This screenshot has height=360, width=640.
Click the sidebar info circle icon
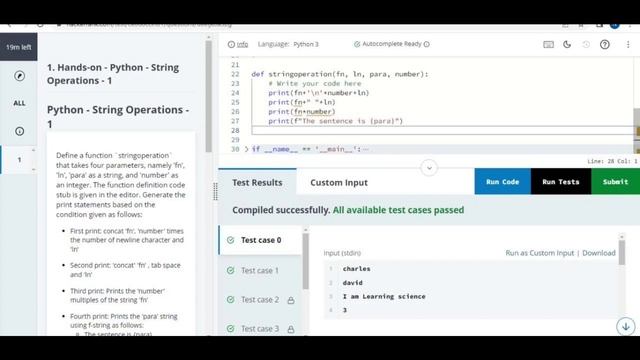pyautogui.click(x=19, y=131)
